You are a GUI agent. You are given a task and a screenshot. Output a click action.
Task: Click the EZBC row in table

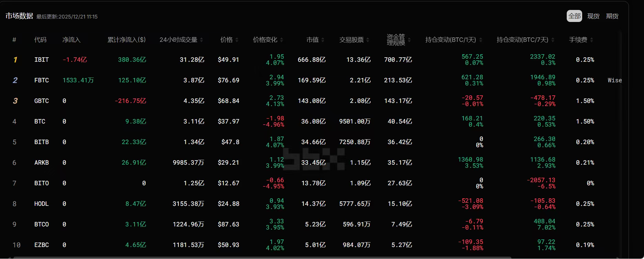(42, 245)
